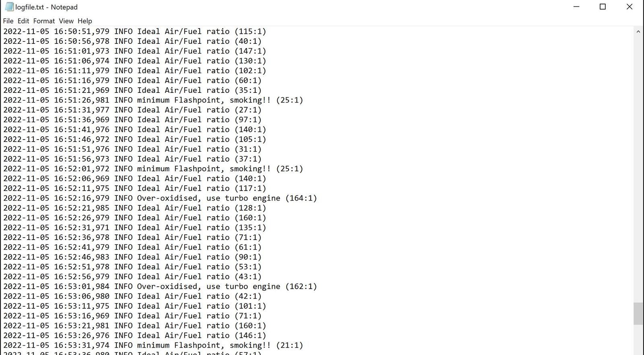Click the timestamp of the first log line
This screenshot has height=355, width=644.
pyautogui.click(x=56, y=31)
